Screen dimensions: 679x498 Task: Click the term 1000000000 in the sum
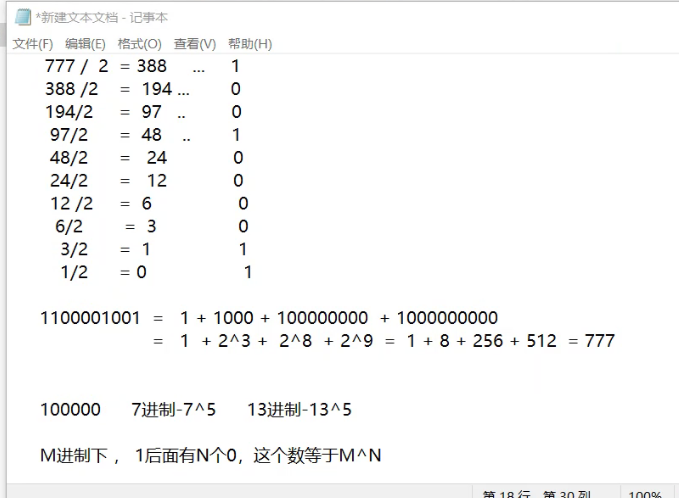click(x=447, y=318)
